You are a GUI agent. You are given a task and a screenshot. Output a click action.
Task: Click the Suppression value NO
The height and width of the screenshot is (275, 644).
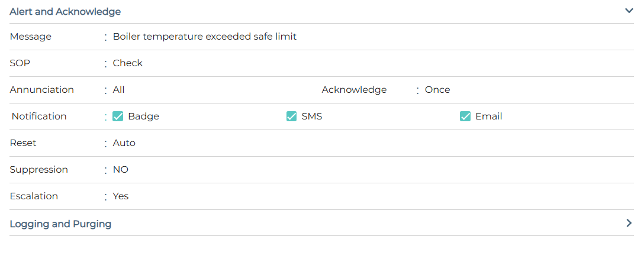point(120,170)
